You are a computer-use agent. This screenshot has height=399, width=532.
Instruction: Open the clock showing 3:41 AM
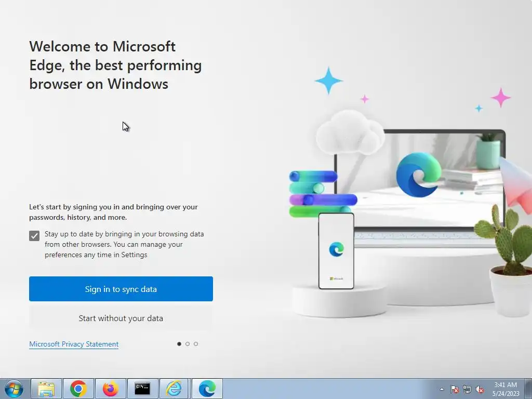pos(506,389)
